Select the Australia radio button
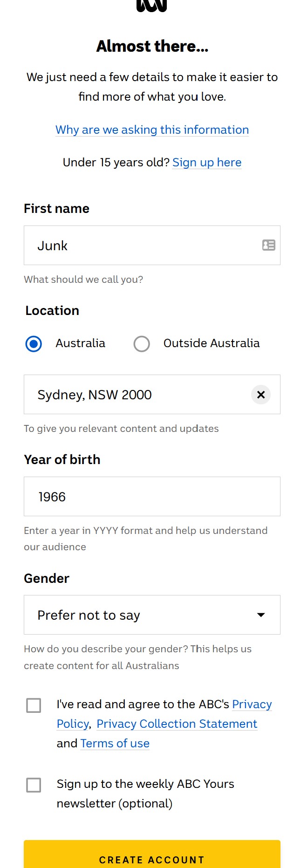This screenshot has height=868, width=294. point(34,344)
